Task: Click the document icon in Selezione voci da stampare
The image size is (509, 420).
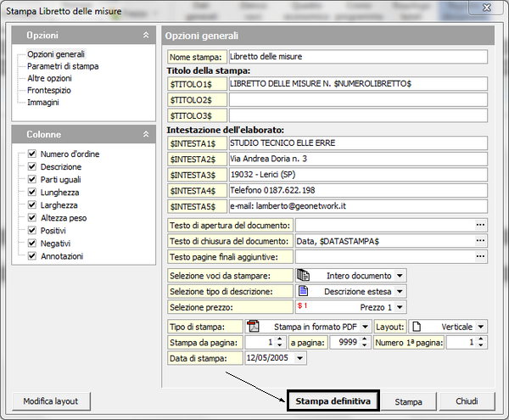Action: pos(302,276)
